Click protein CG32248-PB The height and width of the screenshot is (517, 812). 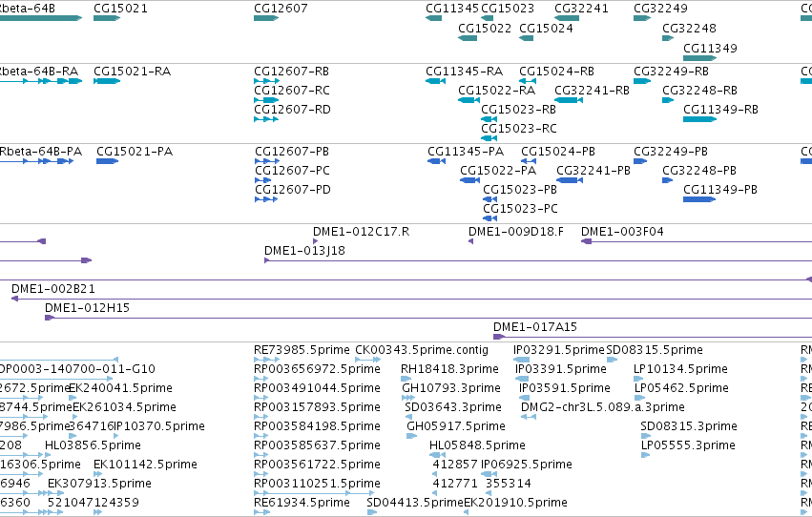coord(668,180)
